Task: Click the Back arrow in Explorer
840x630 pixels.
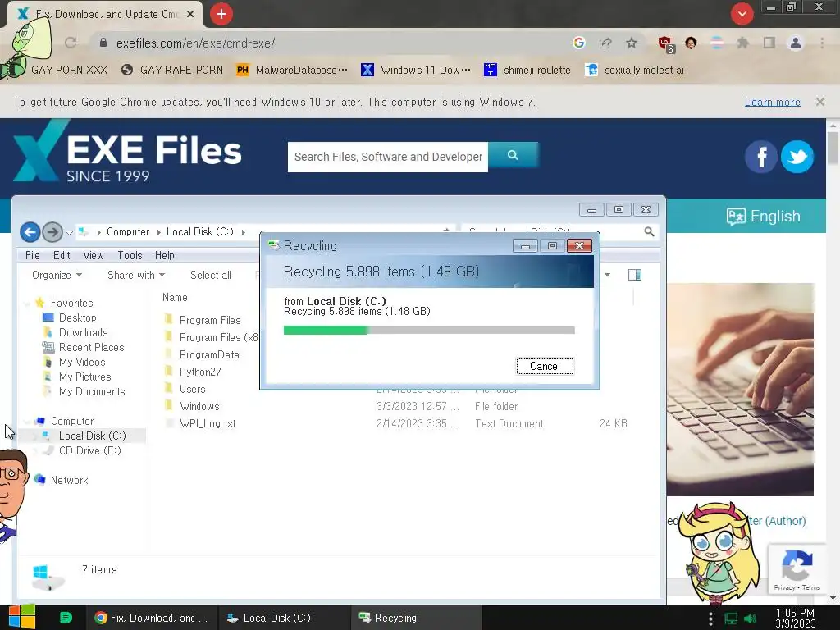Action: pyautogui.click(x=30, y=232)
